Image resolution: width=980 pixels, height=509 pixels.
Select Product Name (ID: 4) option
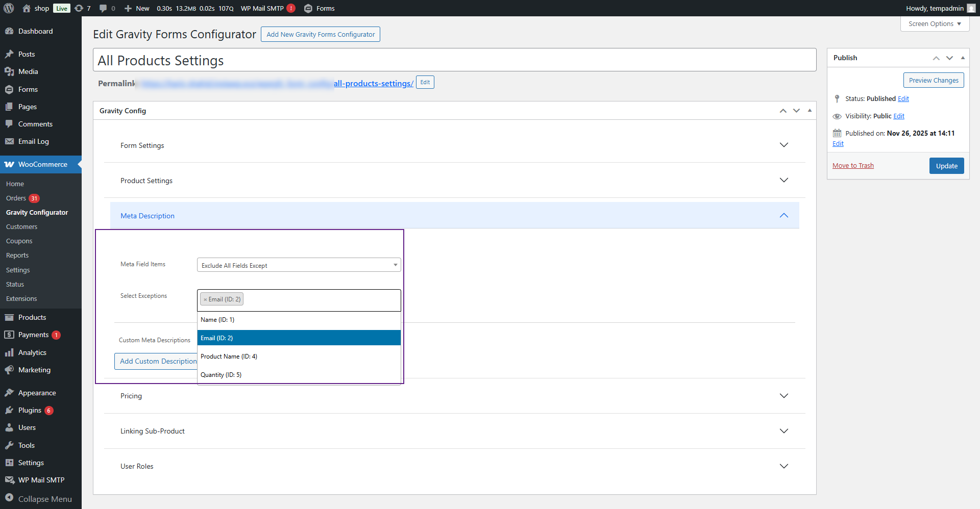(x=299, y=357)
